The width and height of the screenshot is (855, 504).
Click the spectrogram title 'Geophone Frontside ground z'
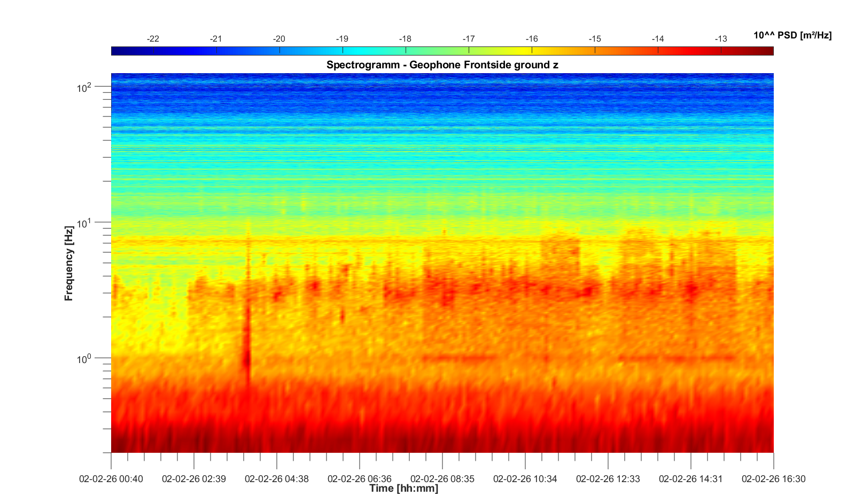point(442,65)
